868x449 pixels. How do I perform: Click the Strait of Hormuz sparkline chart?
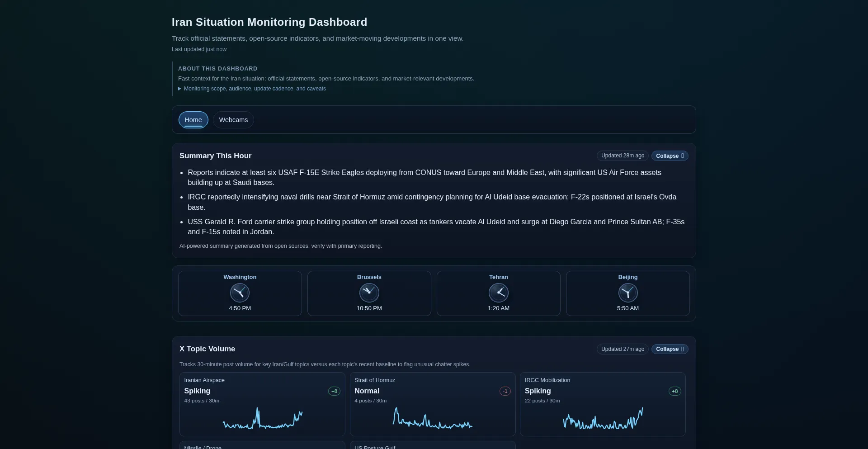click(432, 419)
